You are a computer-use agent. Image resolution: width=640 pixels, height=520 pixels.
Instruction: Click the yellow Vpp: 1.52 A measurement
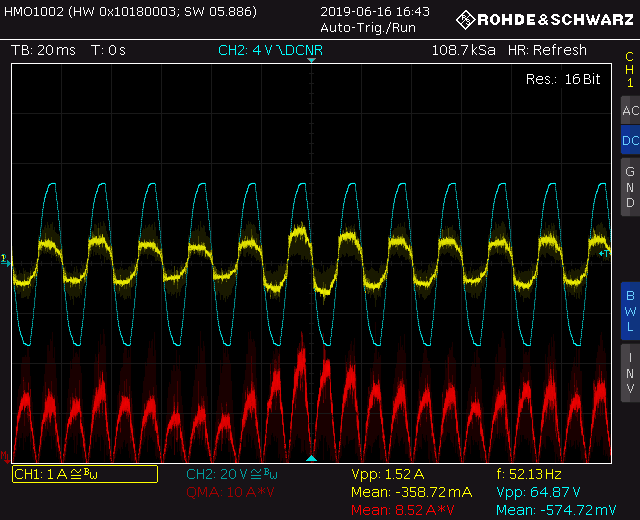388,474
